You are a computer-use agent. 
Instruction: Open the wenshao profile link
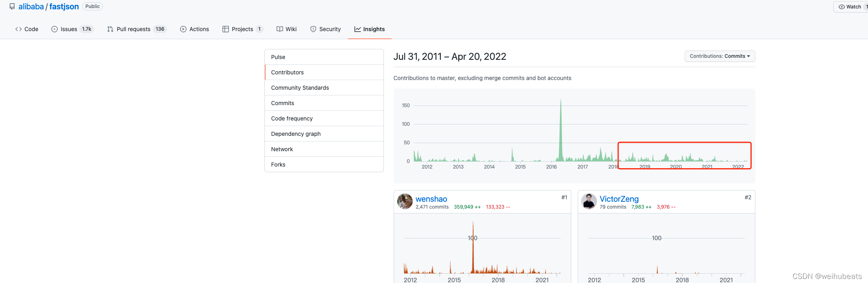(x=431, y=199)
